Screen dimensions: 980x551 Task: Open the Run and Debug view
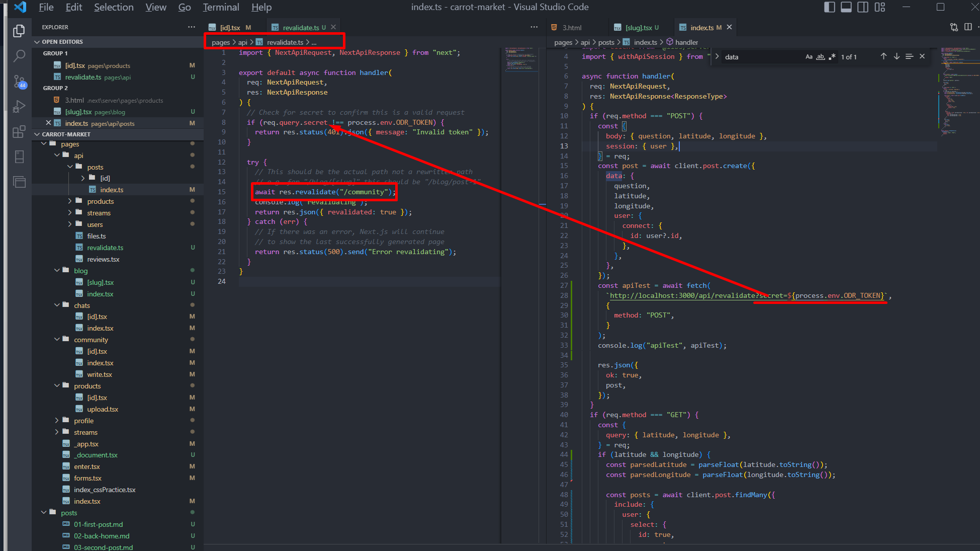(19, 106)
